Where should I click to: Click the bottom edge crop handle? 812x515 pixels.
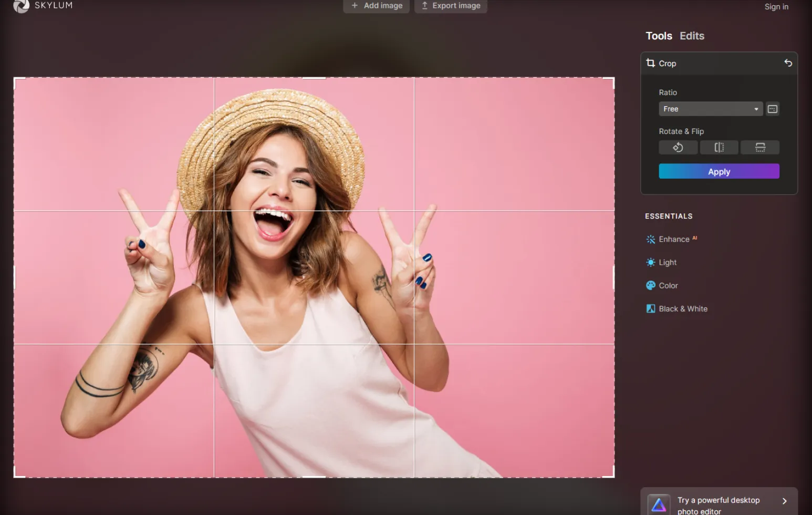[314, 477]
